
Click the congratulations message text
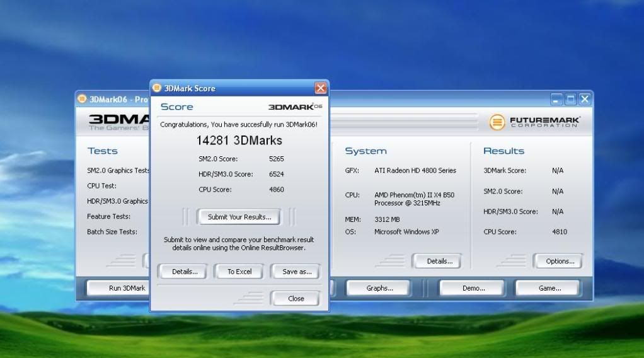pyautogui.click(x=239, y=125)
